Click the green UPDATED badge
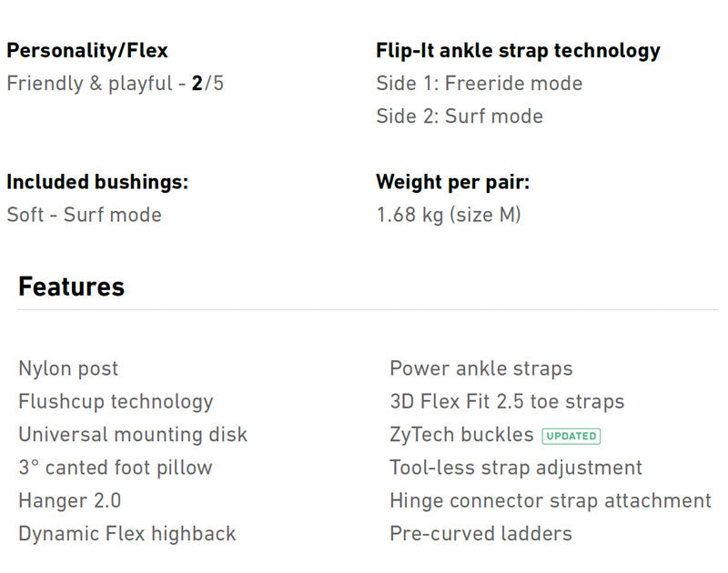This screenshot has height=573, width=728. click(x=571, y=436)
